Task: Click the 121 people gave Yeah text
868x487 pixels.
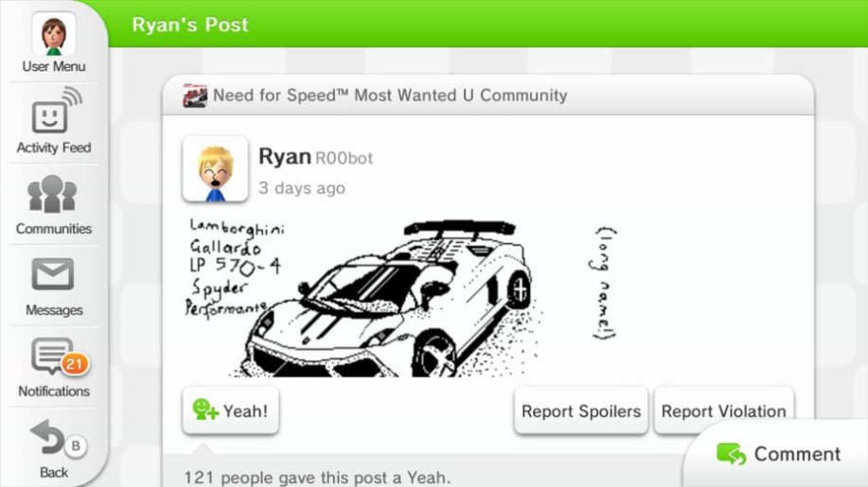Action: [317, 477]
